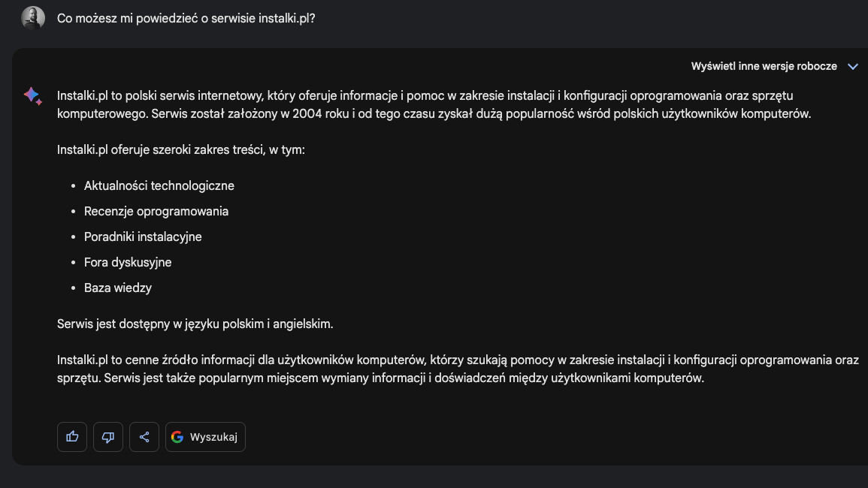Open the share options icon
The width and height of the screenshot is (868, 488).
click(144, 437)
